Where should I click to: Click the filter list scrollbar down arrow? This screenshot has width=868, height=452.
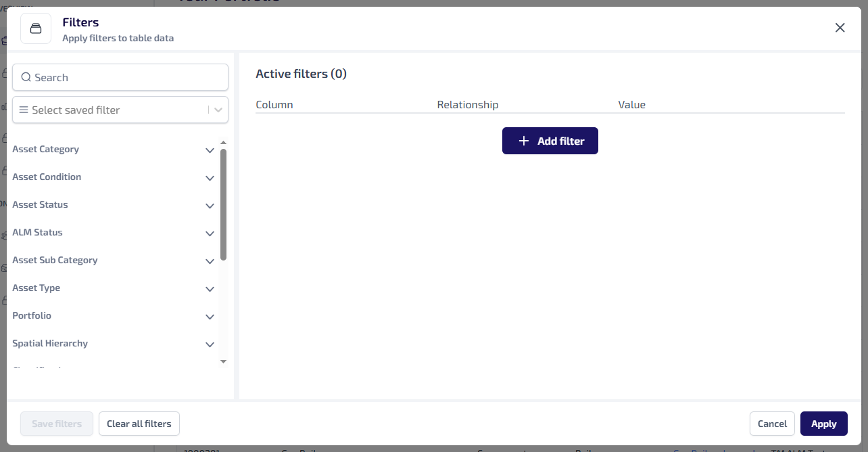point(223,362)
